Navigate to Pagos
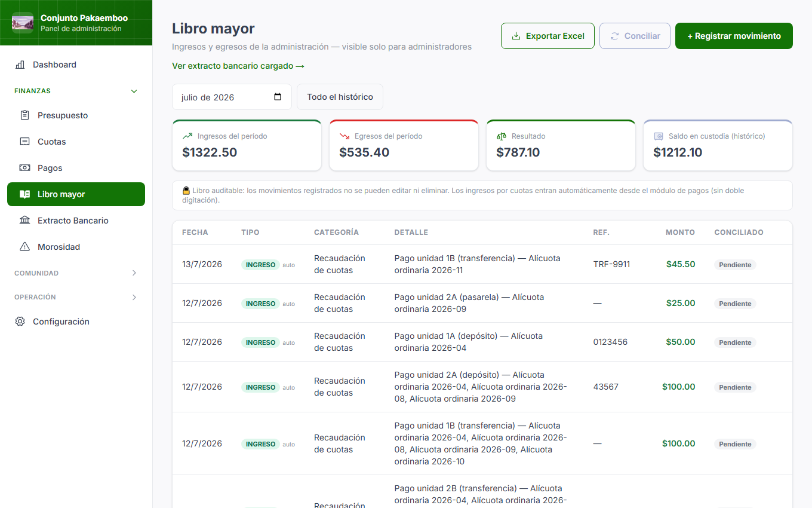The image size is (812, 508). pos(76,168)
